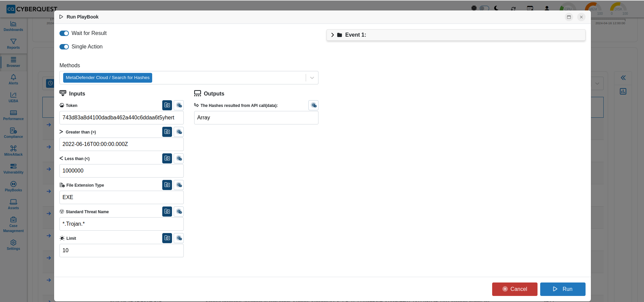Screen dimensions: 644x302
Task: Toggle Single Action switch
Action: [x=64, y=47]
